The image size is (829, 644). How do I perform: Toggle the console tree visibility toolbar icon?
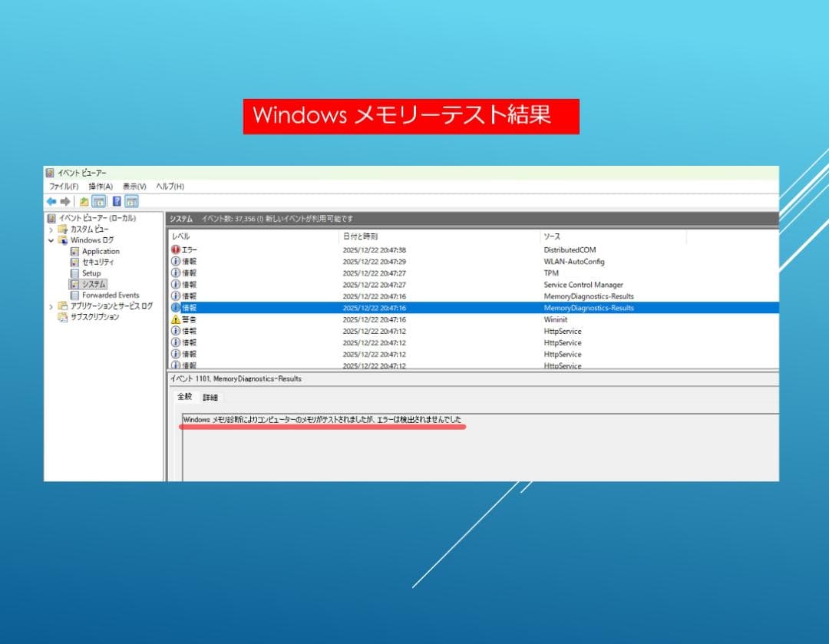click(98, 201)
